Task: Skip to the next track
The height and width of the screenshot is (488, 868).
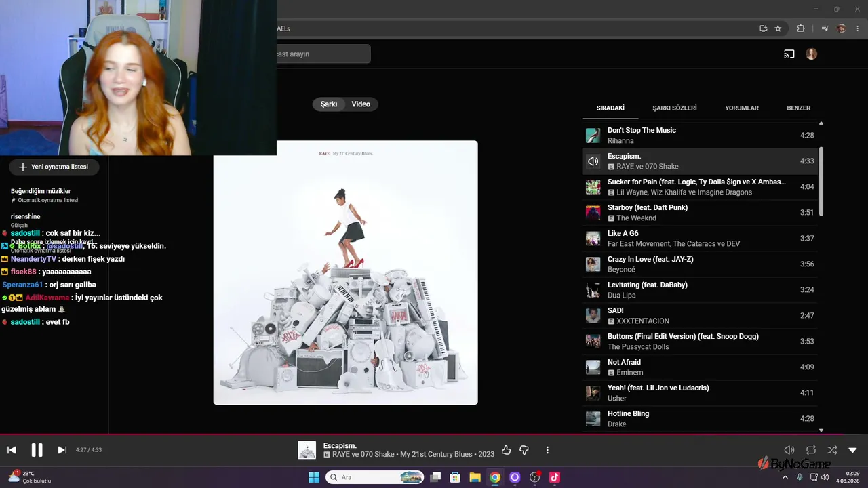Action: (62, 450)
